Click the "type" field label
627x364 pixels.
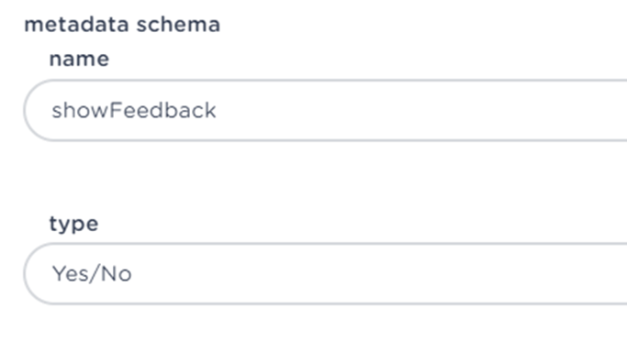(73, 224)
